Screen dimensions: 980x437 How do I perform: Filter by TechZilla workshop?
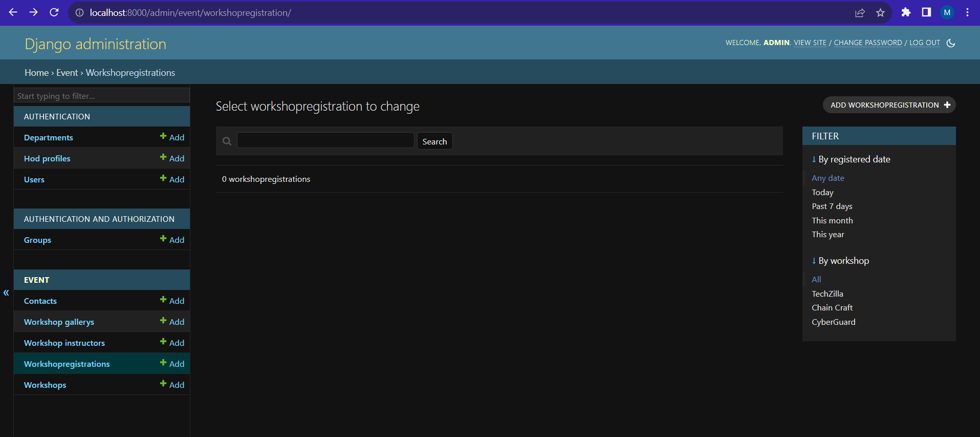pos(827,294)
